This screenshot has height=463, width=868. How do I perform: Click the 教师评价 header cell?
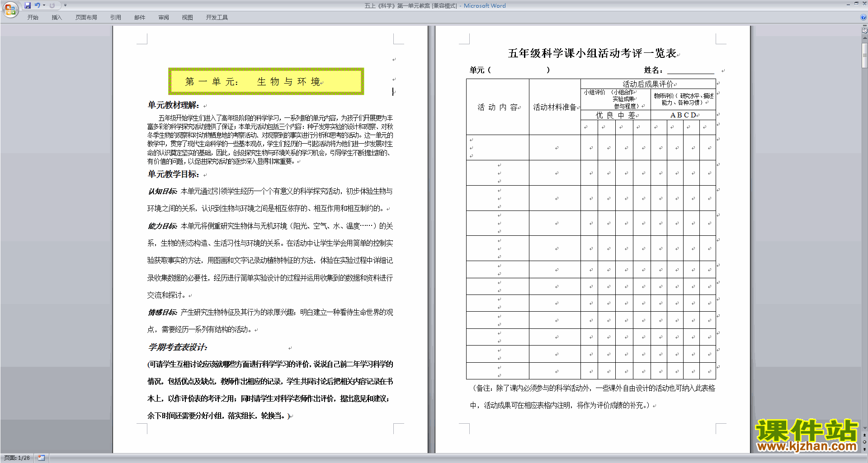(683, 99)
